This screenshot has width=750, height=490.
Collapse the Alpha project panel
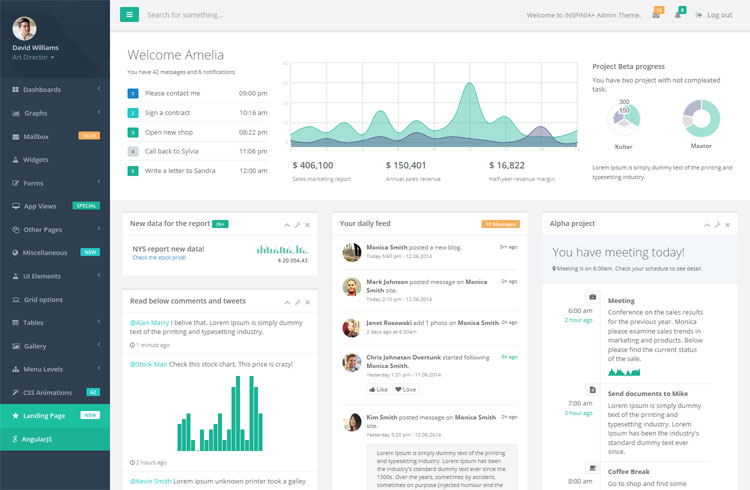click(x=707, y=224)
